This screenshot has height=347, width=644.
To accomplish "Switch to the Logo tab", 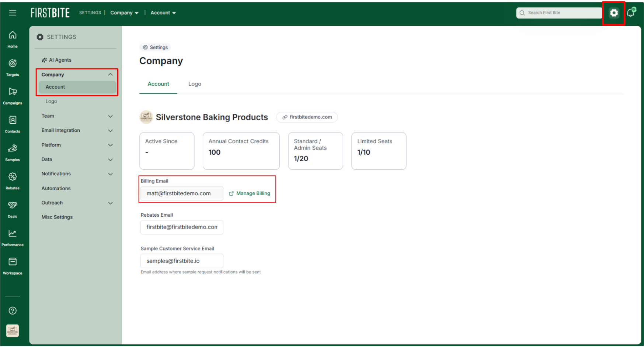I will point(195,84).
